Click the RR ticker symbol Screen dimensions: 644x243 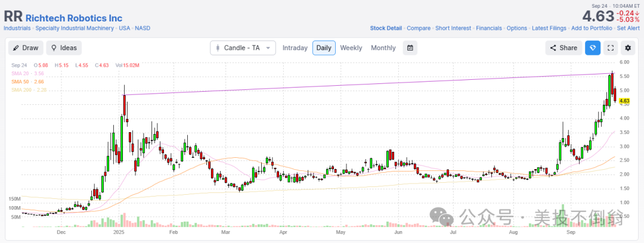coord(13,17)
